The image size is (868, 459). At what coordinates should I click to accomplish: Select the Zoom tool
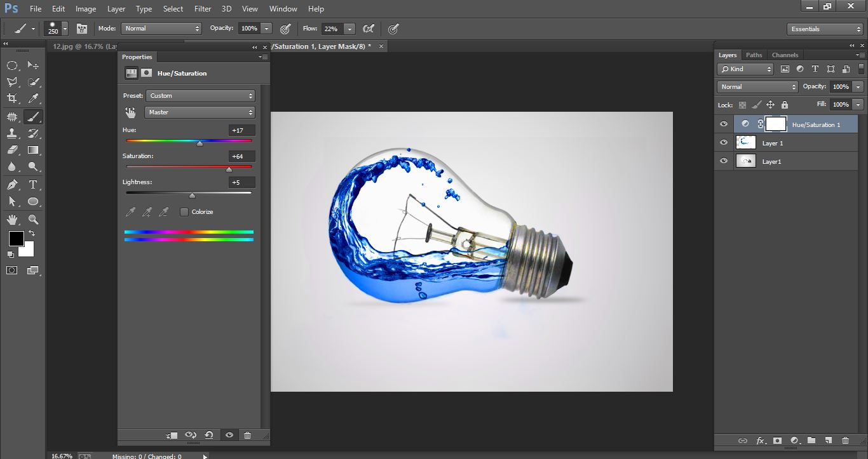pyautogui.click(x=33, y=220)
